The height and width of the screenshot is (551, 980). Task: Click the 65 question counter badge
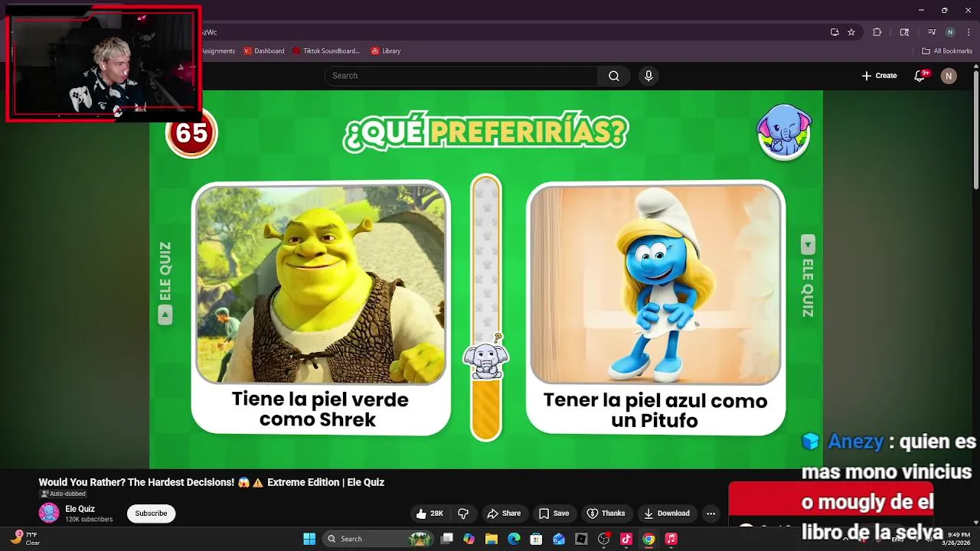(x=191, y=133)
